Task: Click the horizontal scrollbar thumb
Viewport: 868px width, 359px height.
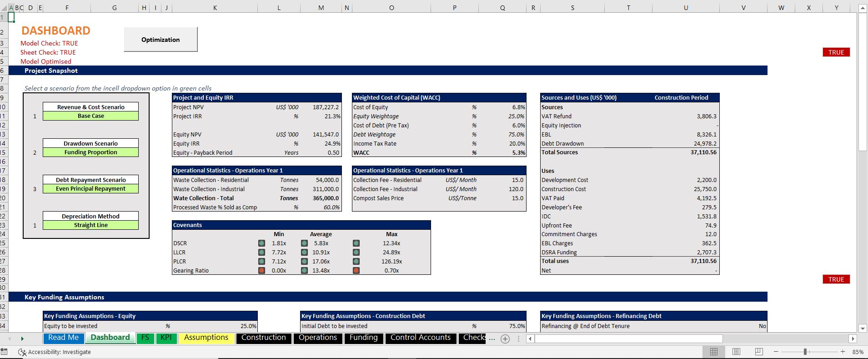Action: click(x=629, y=339)
